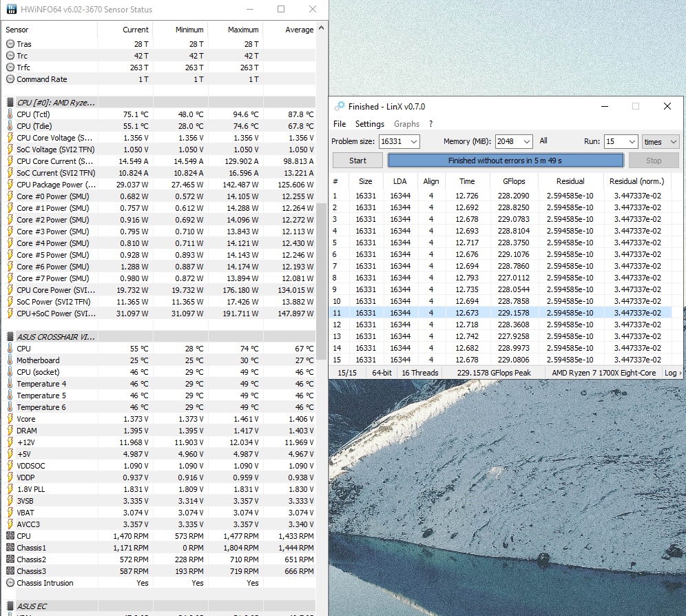Click the HWiNFO64 title bar icon
The height and width of the screenshot is (616, 686).
[11, 10]
